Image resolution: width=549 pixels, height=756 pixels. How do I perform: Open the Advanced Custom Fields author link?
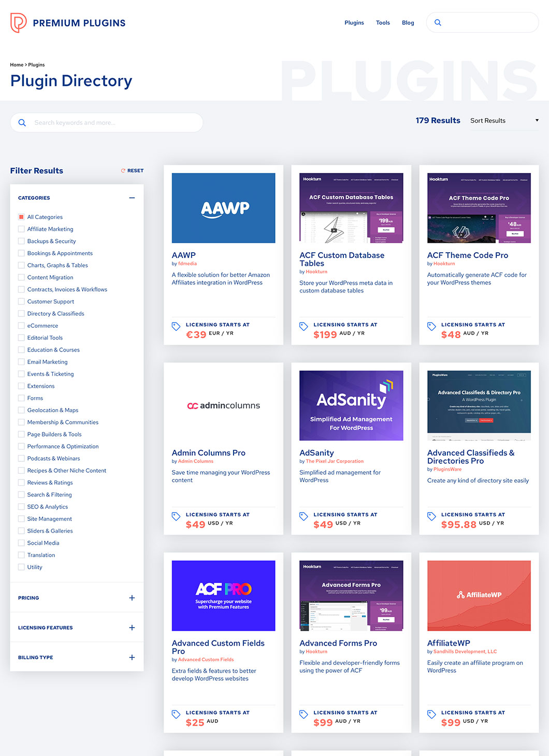click(x=206, y=660)
